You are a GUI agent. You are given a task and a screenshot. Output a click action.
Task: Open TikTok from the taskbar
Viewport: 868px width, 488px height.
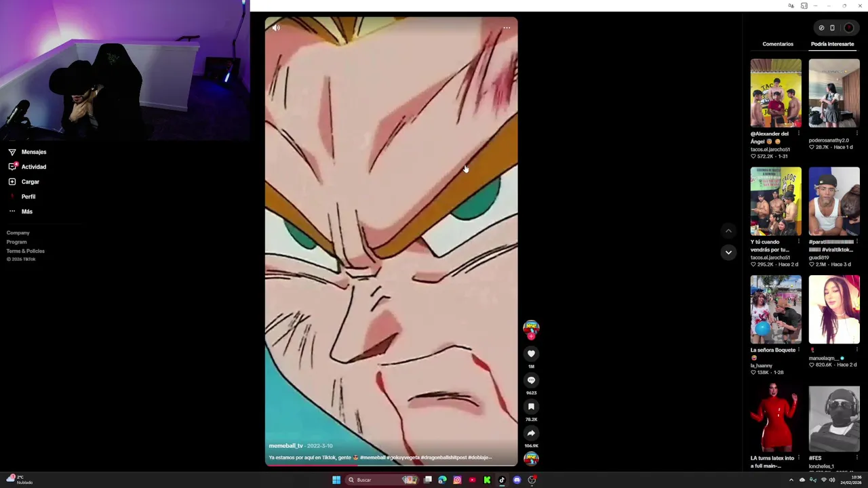502,480
